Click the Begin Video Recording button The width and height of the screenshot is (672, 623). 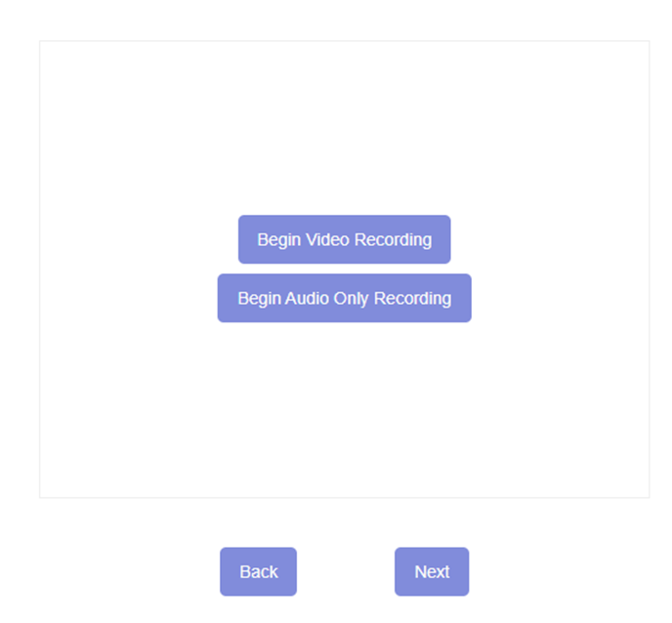click(x=344, y=239)
